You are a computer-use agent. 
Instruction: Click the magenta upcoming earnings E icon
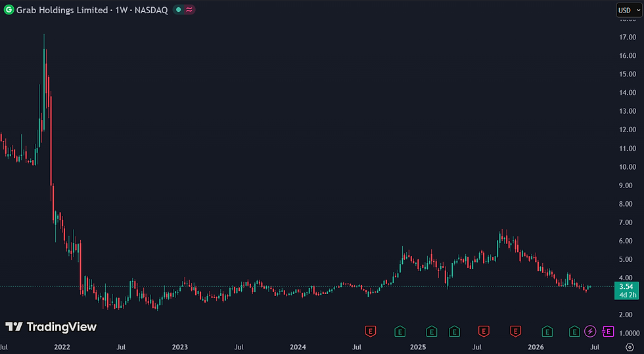pyautogui.click(x=608, y=331)
